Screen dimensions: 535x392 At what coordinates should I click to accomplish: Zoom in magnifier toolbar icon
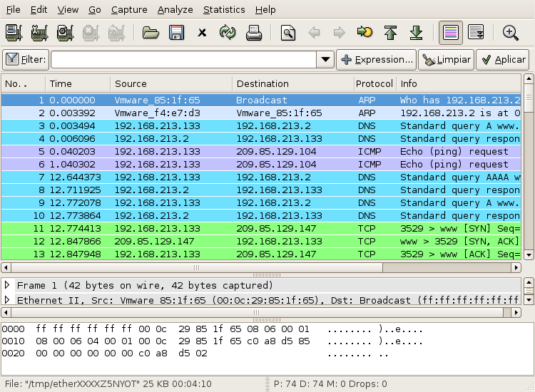511,33
